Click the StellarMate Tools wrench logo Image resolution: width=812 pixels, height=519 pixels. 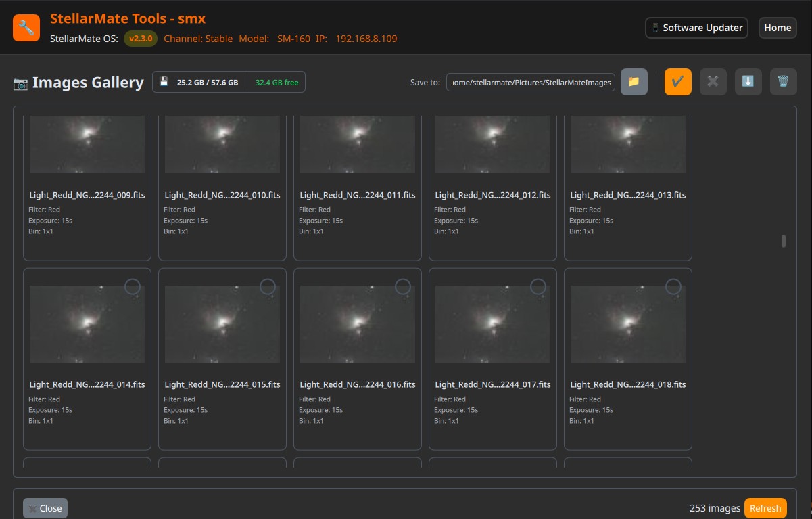point(26,27)
